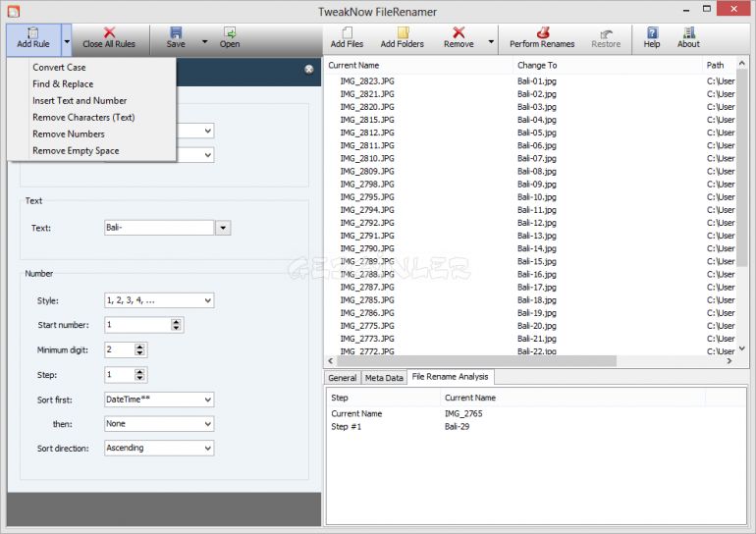Maximize the FileRenamer window
Image resolution: width=756 pixels, height=534 pixels.
click(x=707, y=9)
